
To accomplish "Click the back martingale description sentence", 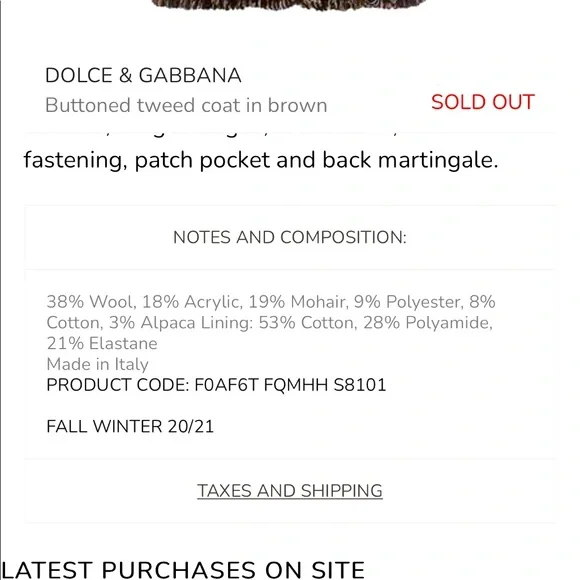I will click(x=261, y=161).
